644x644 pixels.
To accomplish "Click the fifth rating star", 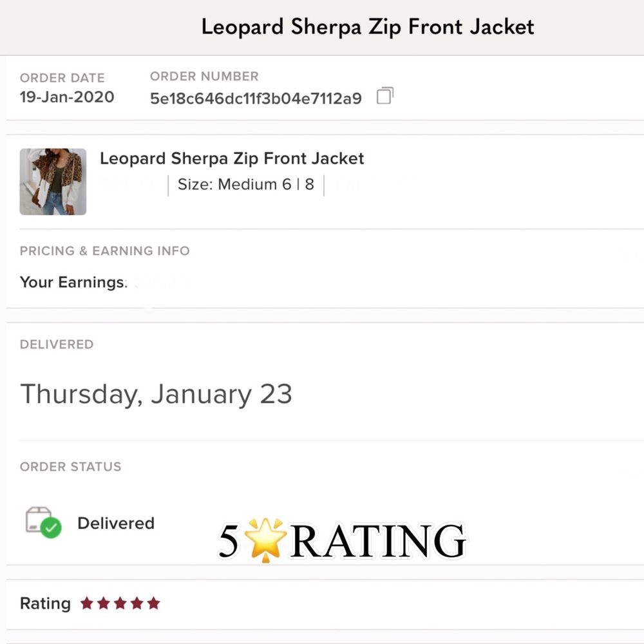I will click(x=154, y=603).
